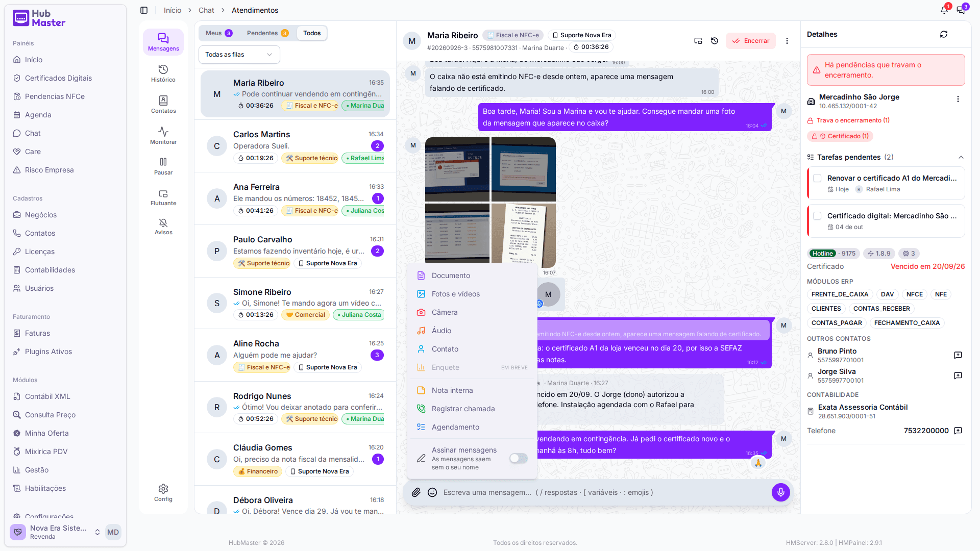This screenshot has width=980, height=551.
Task: Open Carlos Martins conversation
Action: (296, 146)
